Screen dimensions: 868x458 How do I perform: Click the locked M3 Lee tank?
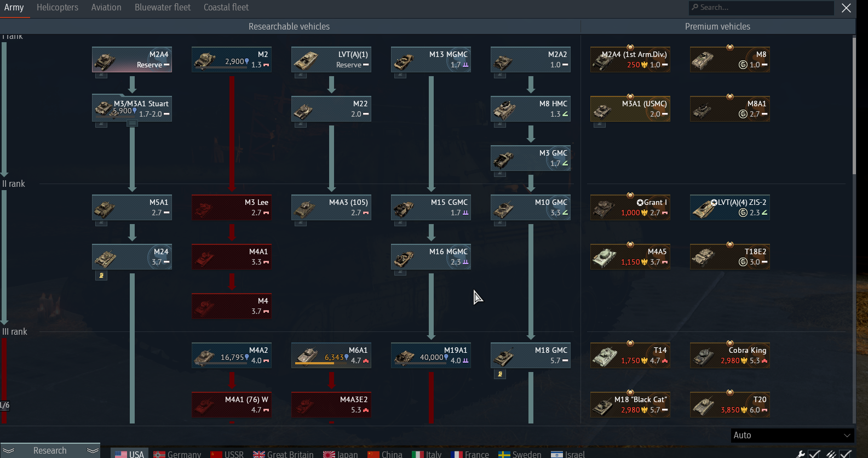[232, 207]
